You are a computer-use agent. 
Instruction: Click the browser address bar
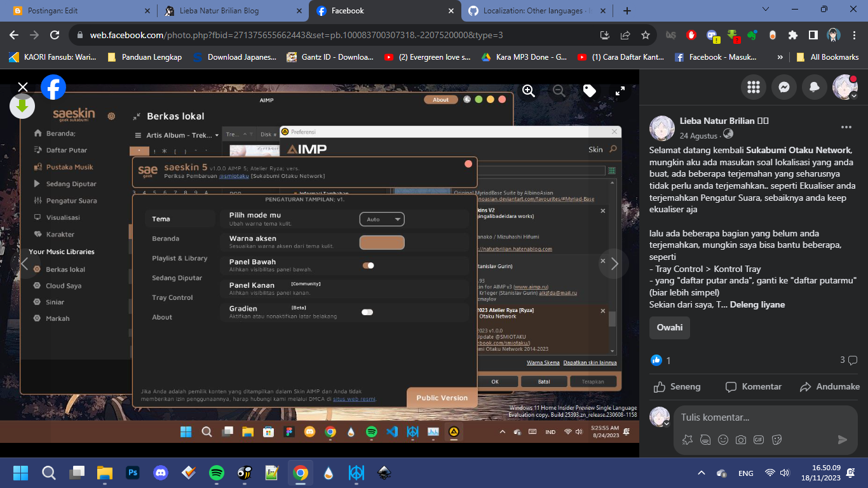click(x=330, y=35)
